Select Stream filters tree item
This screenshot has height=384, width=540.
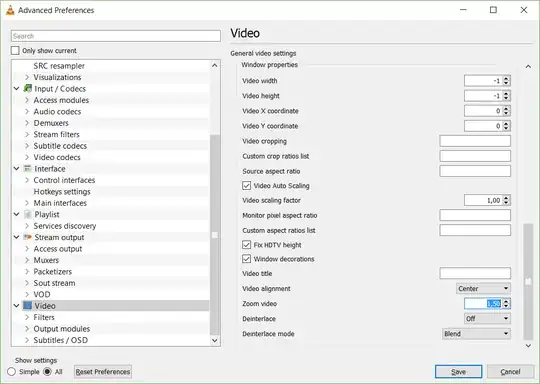[56, 134]
